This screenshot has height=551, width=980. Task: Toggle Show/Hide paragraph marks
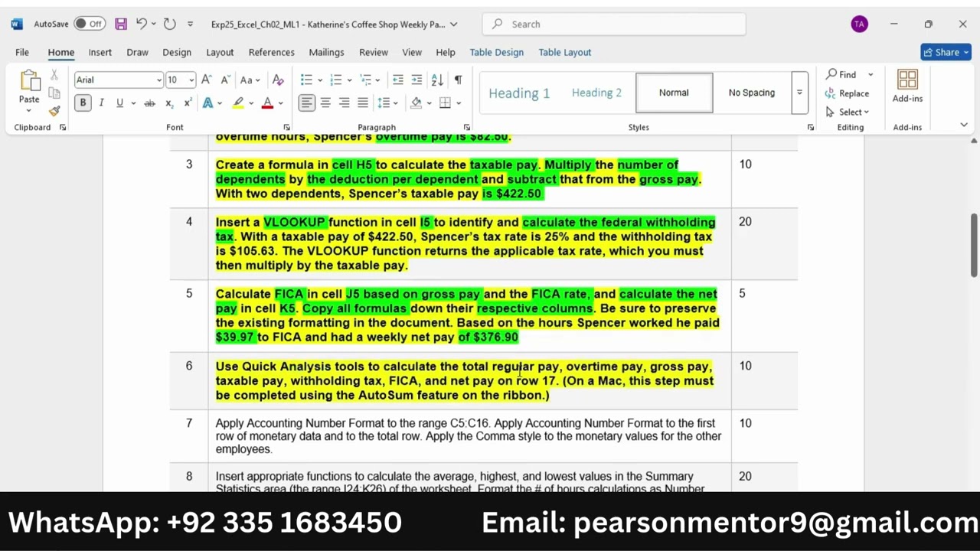click(x=458, y=80)
